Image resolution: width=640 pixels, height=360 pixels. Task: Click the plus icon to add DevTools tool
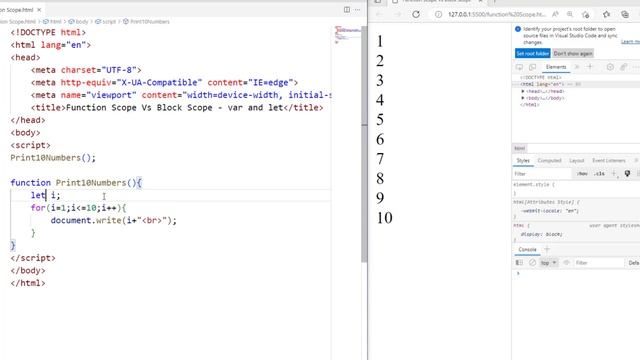coord(590,67)
